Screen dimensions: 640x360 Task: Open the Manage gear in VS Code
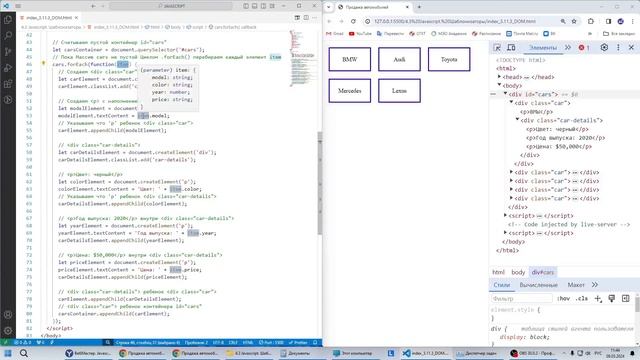coord(8,331)
